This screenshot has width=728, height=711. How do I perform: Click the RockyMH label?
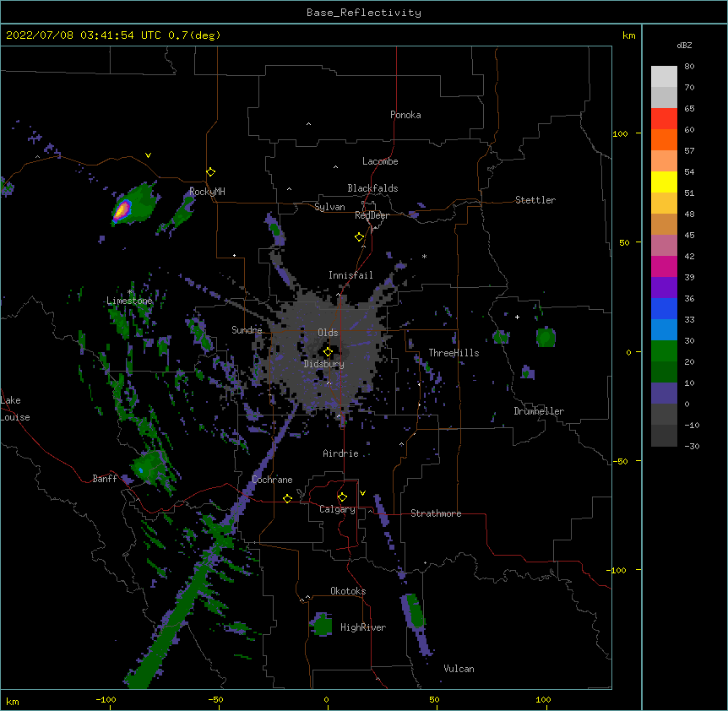(x=207, y=192)
